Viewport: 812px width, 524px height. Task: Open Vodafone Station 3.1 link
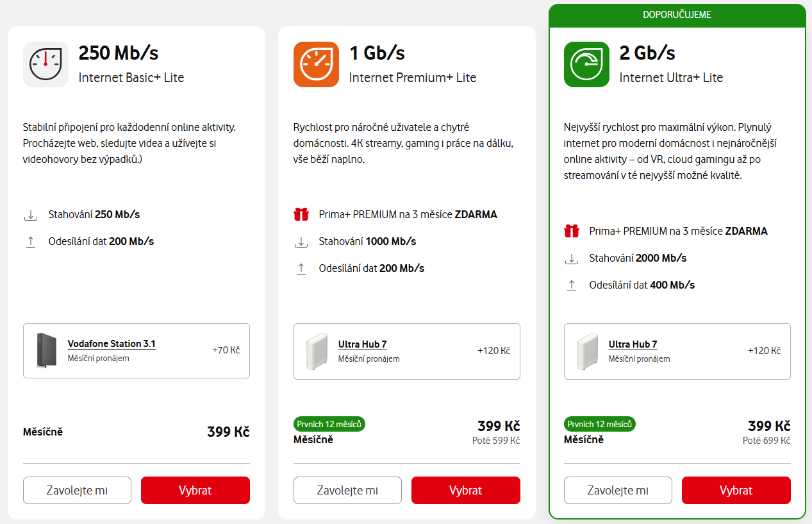pos(112,344)
